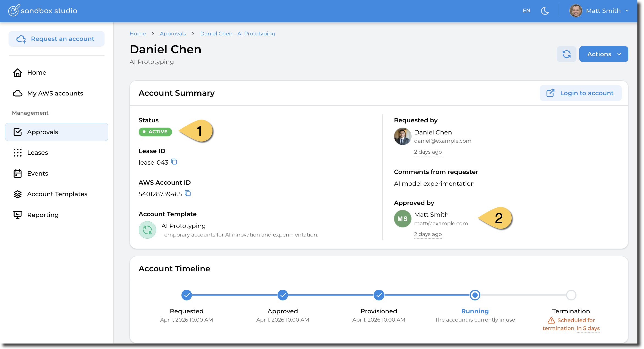Toggle dark mode moon icon
This screenshot has height=349, width=644.
point(545,11)
